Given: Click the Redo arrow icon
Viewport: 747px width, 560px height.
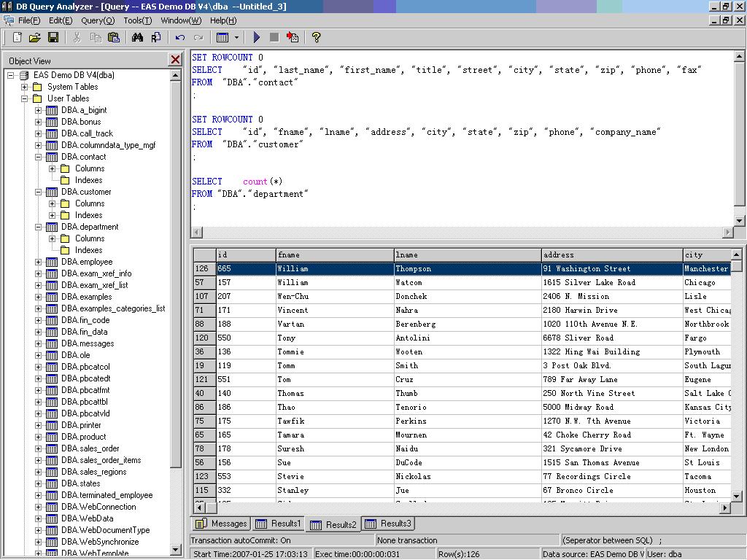Looking at the screenshot, I should 198,37.
